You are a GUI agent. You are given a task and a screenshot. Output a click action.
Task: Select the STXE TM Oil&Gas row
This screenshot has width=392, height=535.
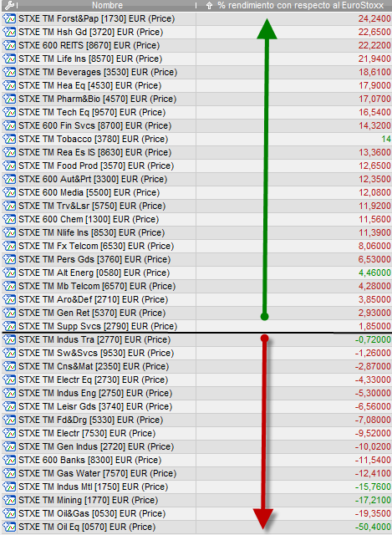click(x=197, y=513)
